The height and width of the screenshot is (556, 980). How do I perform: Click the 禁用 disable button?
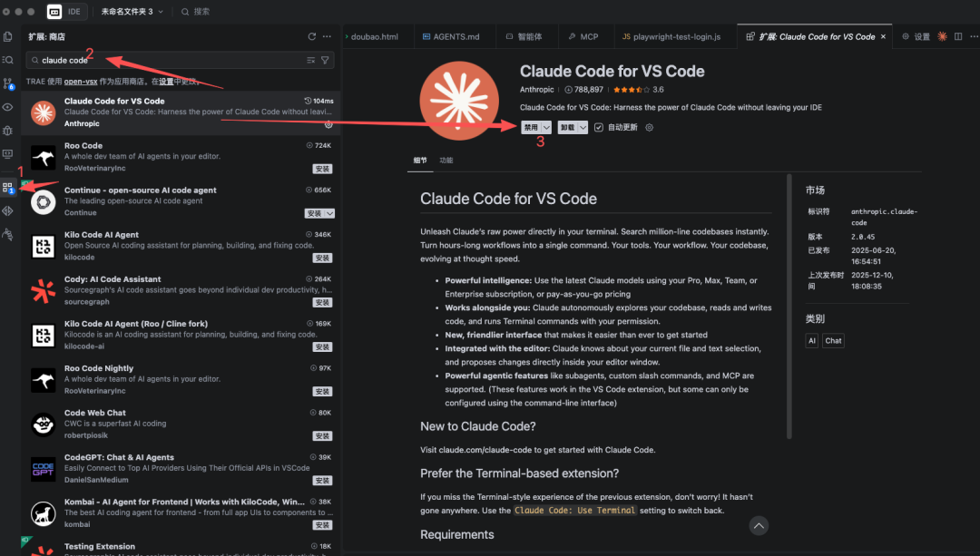pos(531,128)
